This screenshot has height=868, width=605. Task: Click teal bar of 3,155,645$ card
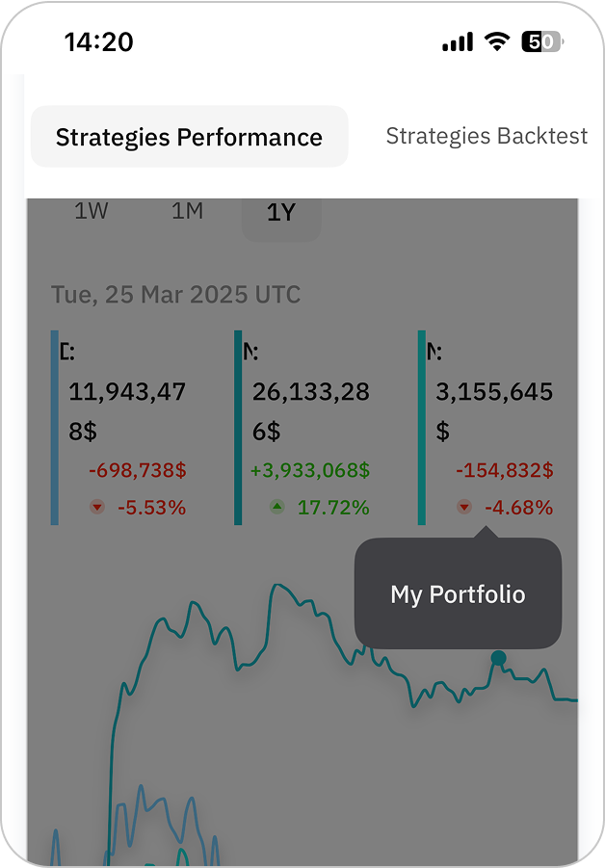pos(422,428)
